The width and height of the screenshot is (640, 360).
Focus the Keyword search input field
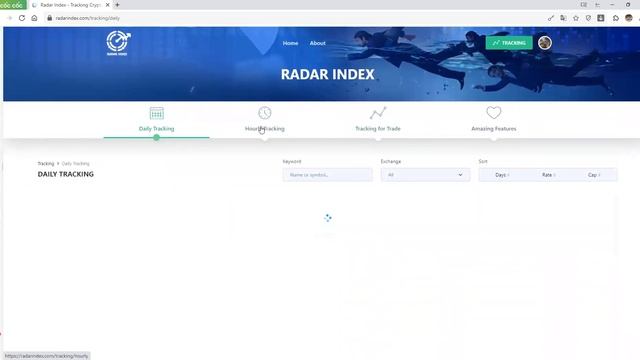(x=327, y=175)
